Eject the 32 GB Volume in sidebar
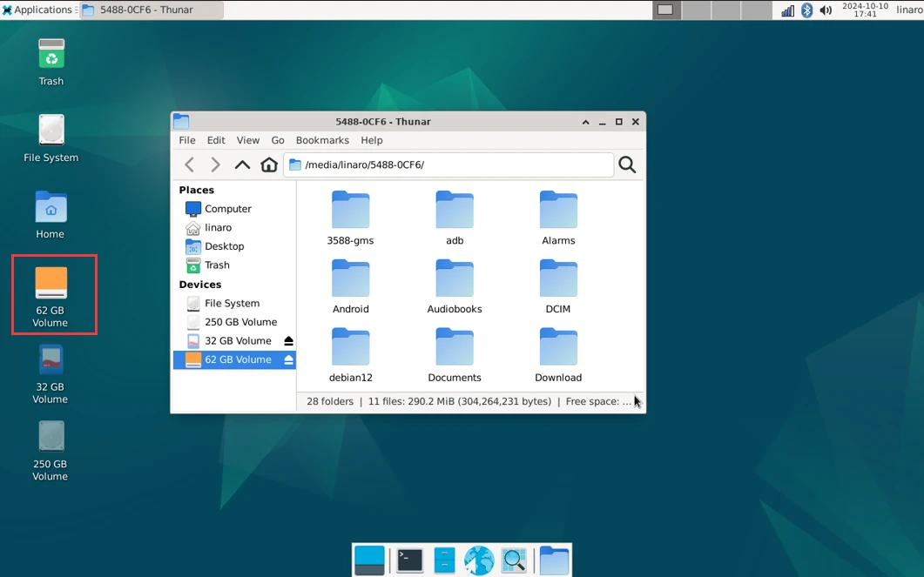The width and height of the screenshot is (924, 577). 289,341
